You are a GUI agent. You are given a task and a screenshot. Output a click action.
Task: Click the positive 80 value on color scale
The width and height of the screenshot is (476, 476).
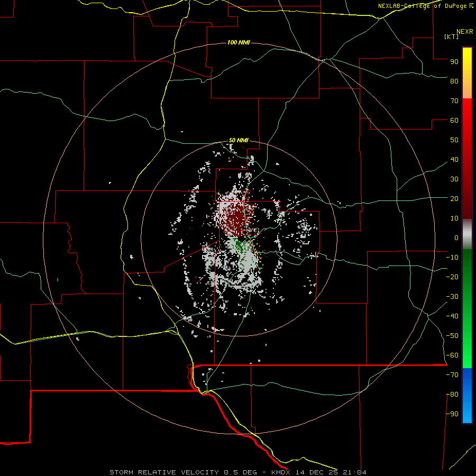tap(454, 81)
